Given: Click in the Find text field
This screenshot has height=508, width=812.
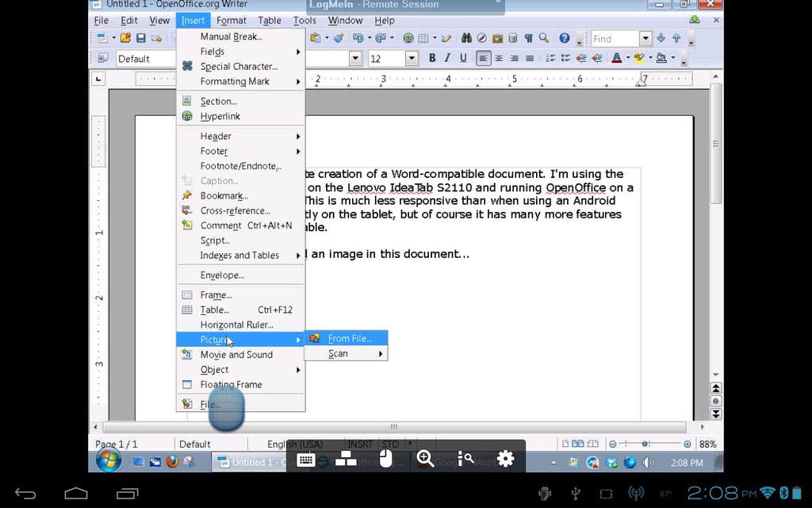Looking at the screenshot, I should pos(615,38).
